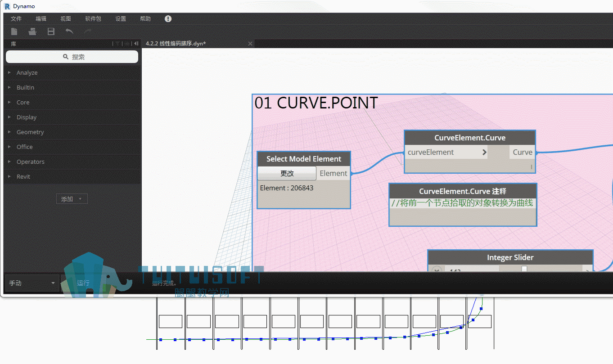Open the 添加 dropdown in the library
Image resolution: width=613 pixels, height=364 pixels.
[x=72, y=199]
